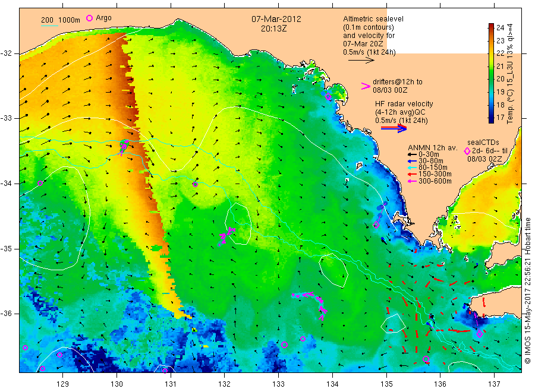This screenshot has height=392, width=535.
Task: Click the '08/03 02Z' text
Action: click(x=484, y=159)
